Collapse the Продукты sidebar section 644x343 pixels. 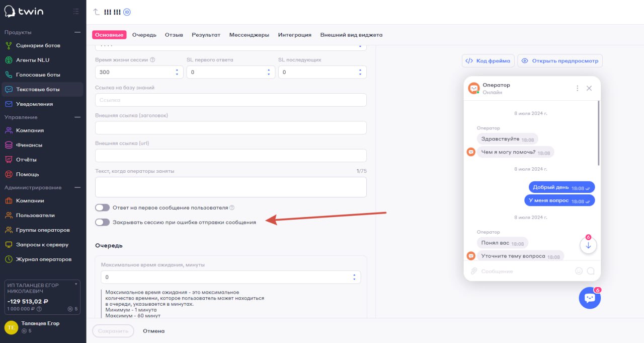click(x=77, y=32)
